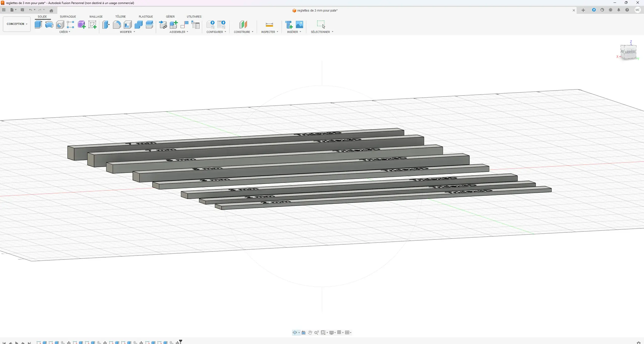Click the blue extensions icon top right
644x344 pixels.
pyautogui.click(x=594, y=10)
